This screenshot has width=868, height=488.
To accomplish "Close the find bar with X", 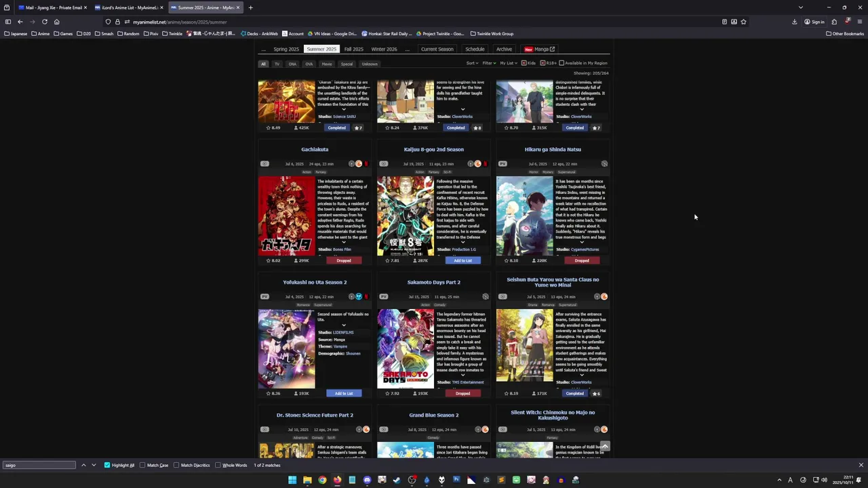I will click(x=861, y=465).
